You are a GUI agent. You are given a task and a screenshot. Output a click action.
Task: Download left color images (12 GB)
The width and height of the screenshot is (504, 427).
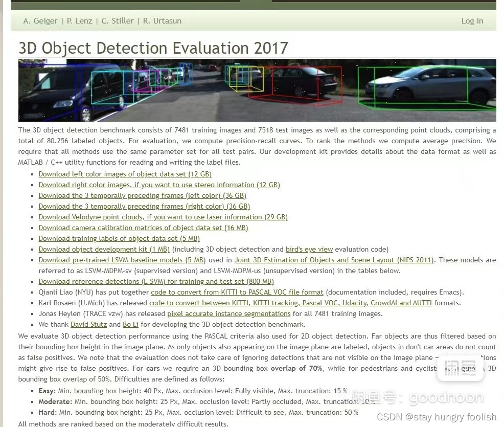coord(125,174)
